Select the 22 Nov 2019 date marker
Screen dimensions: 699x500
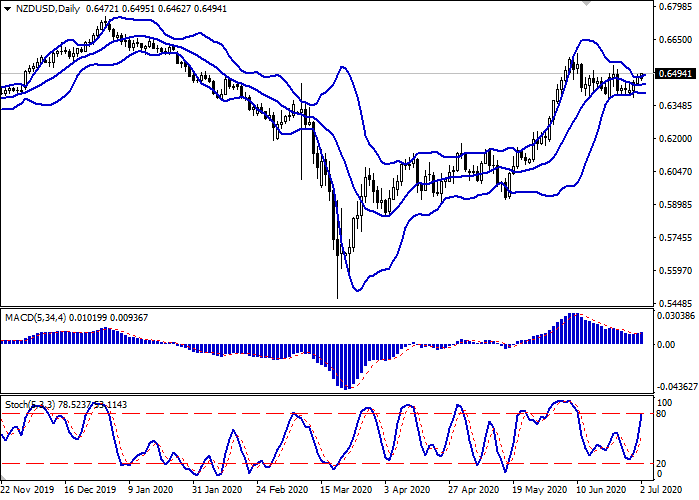click(x=27, y=490)
